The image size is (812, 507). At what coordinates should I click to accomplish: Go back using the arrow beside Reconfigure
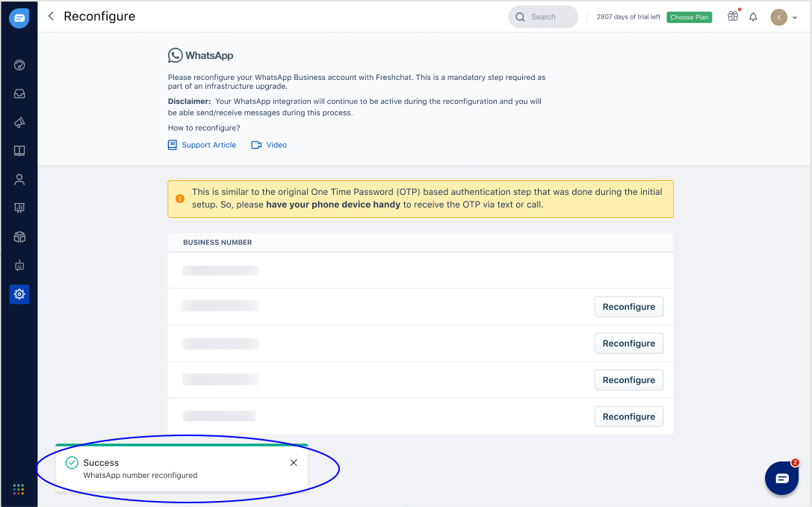[51, 16]
